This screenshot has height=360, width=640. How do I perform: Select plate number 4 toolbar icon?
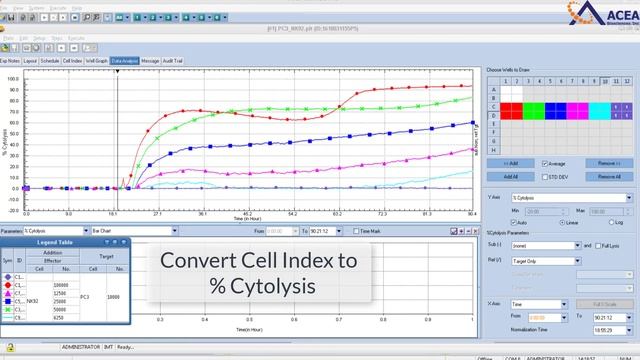click(x=186, y=18)
